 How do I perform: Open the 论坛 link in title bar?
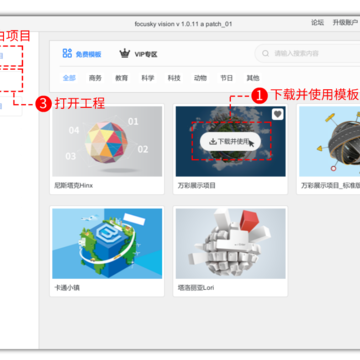(317, 23)
